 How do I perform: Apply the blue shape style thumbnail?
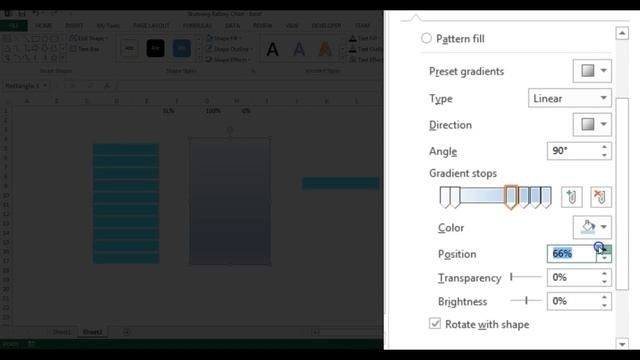tap(182, 48)
